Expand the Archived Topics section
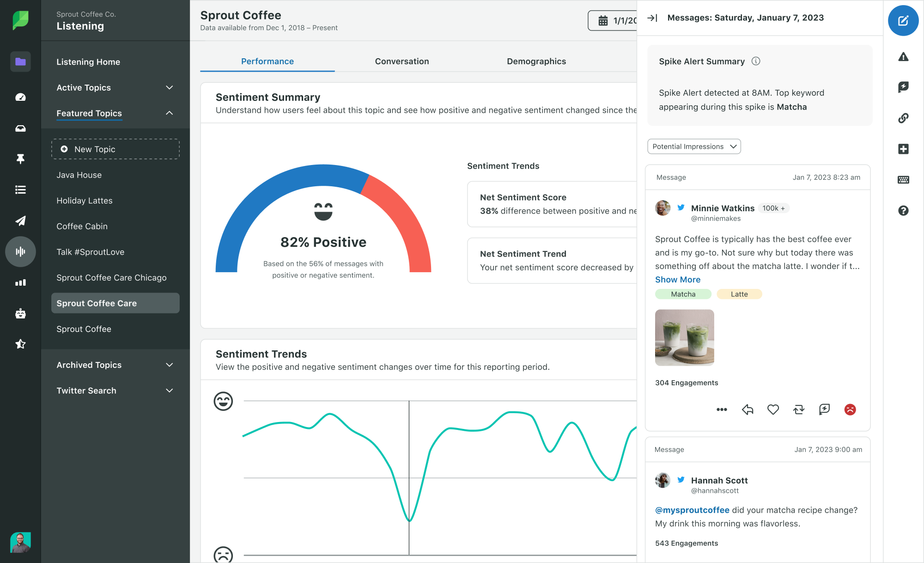 click(170, 365)
